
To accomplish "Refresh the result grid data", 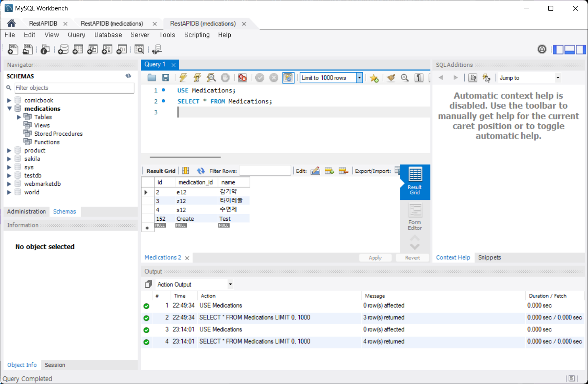I will (201, 171).
